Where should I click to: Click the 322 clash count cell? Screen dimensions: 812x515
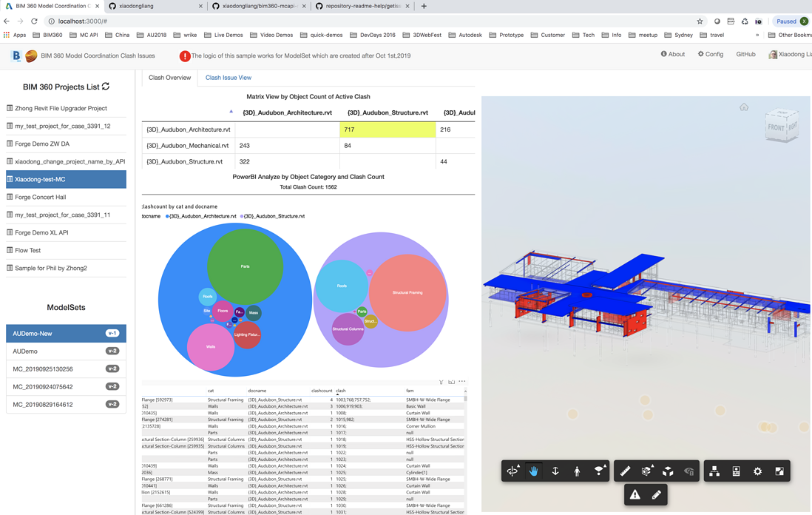[x=288, y=161]
